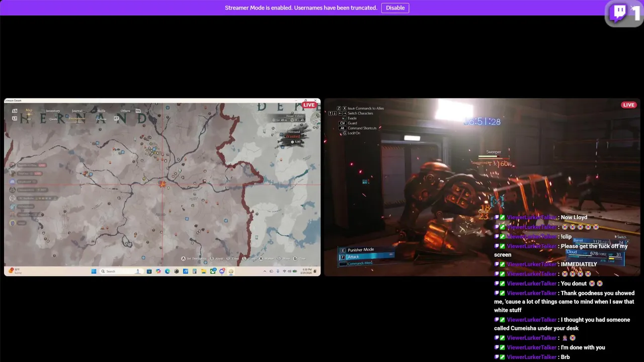Expand the hidden system tray chevron
Viewport: 644px width, 362px height.
pos(265,271)
